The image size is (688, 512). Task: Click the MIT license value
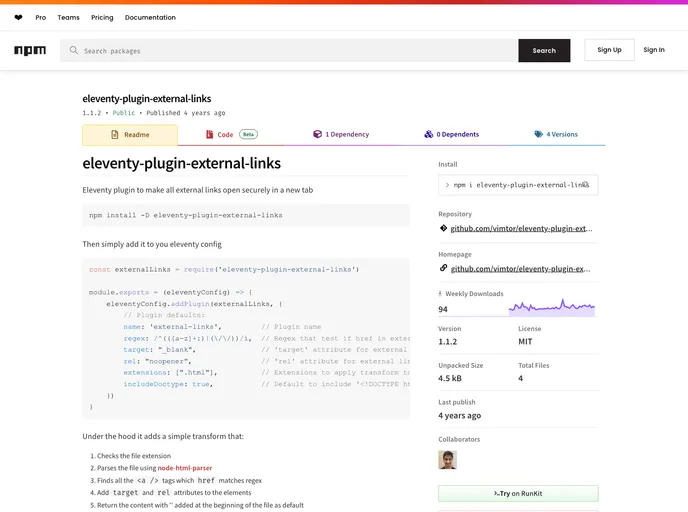click(x=525, y=342)
